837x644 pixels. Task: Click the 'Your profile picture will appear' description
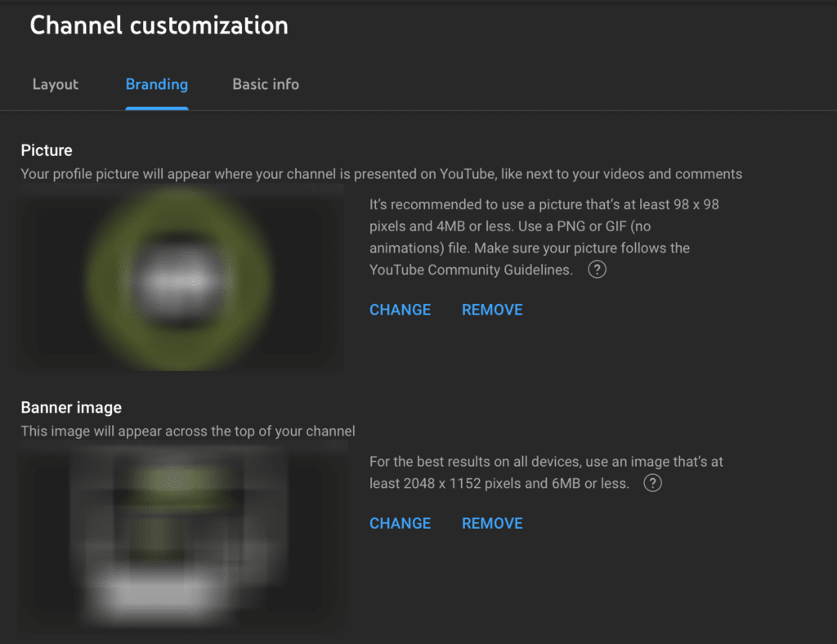(381, 174)
